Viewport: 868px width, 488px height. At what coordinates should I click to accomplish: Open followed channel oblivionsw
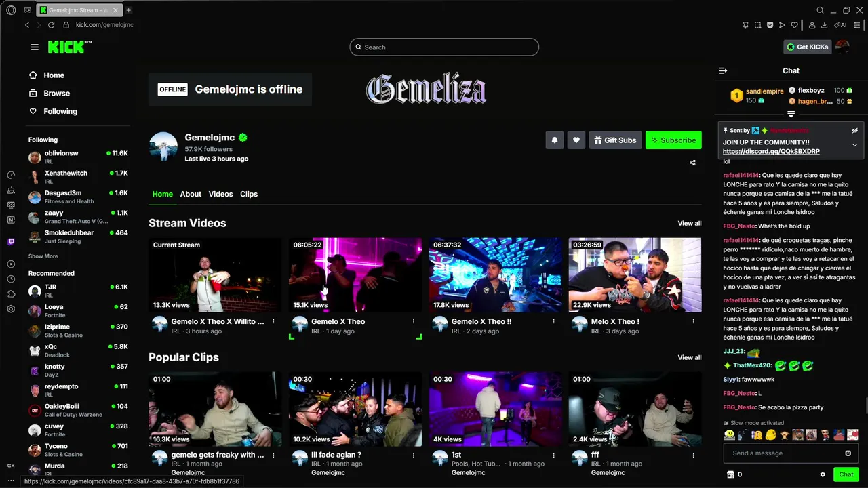point(78,157)
